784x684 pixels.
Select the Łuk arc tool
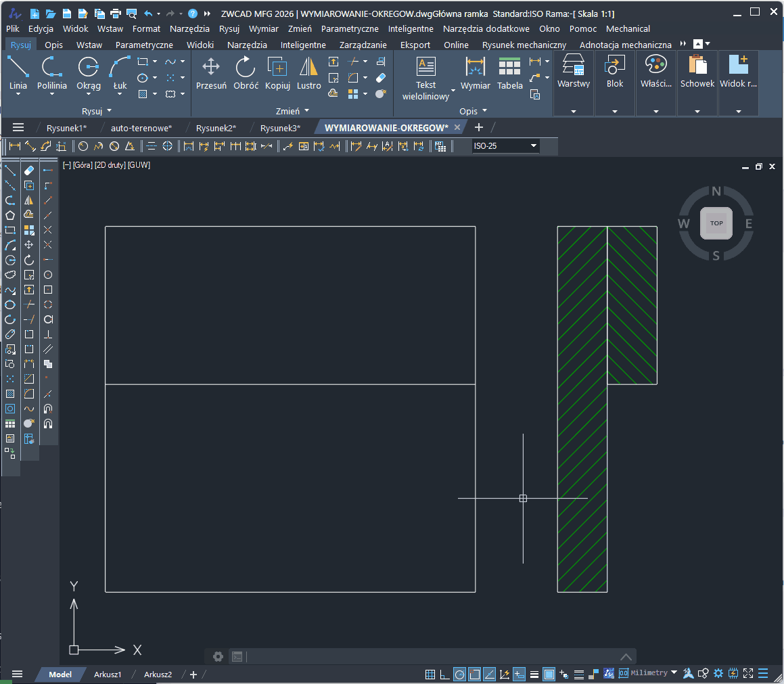tap(120, 73)
